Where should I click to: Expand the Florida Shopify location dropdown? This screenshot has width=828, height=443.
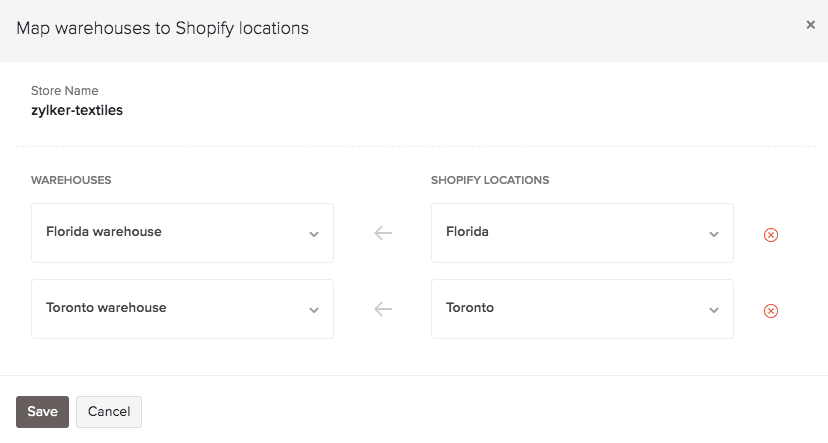tap(582, 233)
